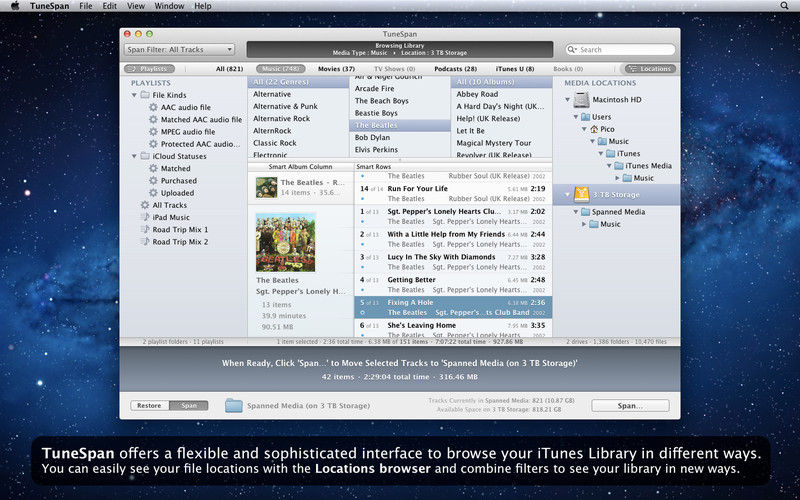800x500 pixels.
Task: Click gear icon beside Uploaded playlist
Action: click(x=153, y=193)
